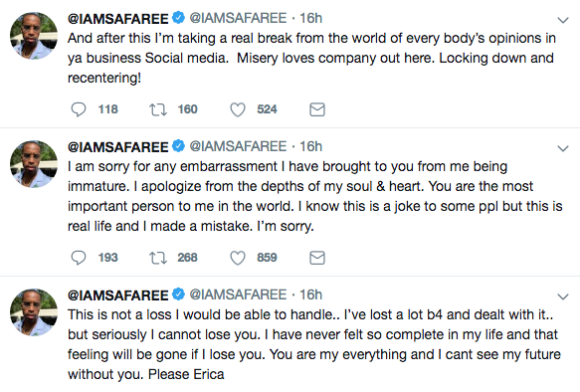
Task: Open @IAMSAFAREE bold display name in first tweet
Action: coord(118,19)
